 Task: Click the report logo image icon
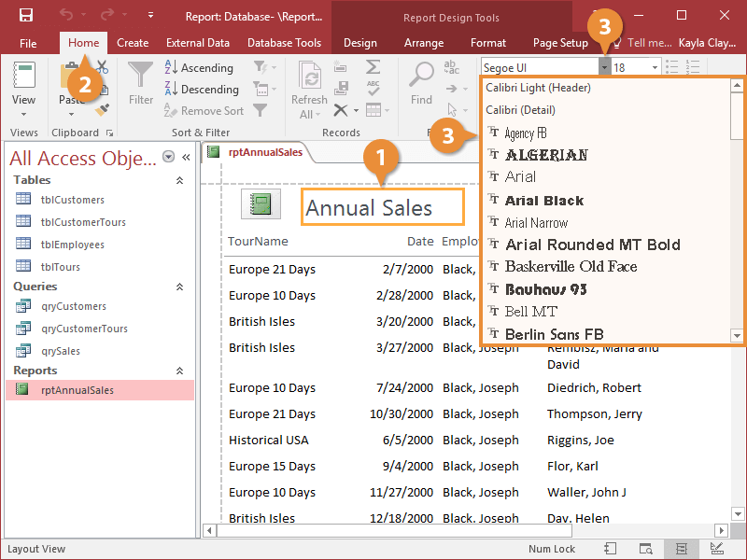point(261,204)
